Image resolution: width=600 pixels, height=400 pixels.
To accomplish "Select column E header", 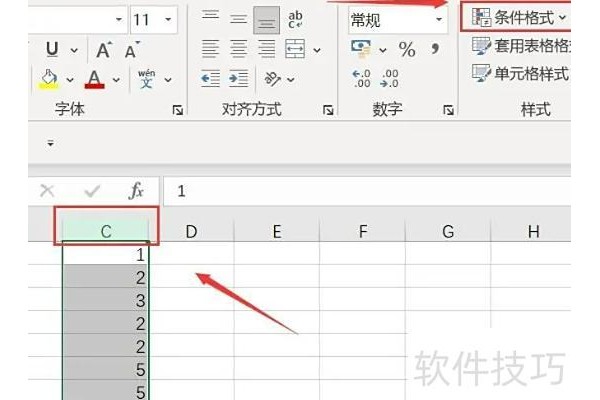I will (x=277, y=231).
